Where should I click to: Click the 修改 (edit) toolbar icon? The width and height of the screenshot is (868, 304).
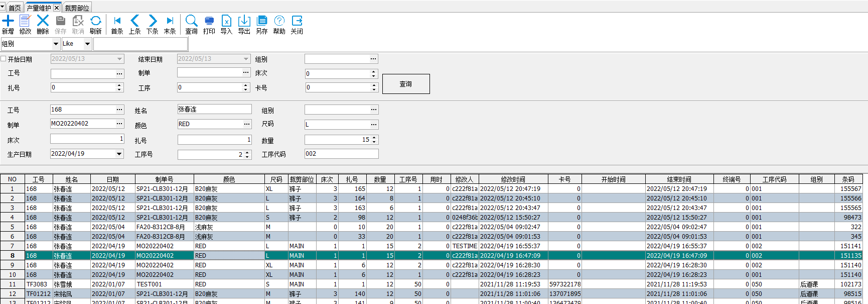(x=25, y=24)
